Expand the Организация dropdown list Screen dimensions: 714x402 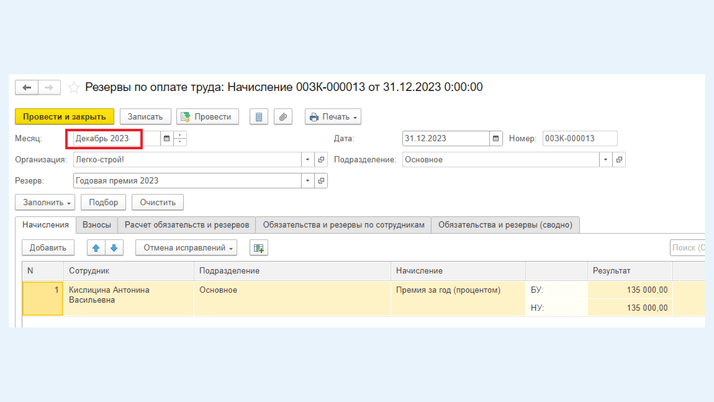coord(307,160)
